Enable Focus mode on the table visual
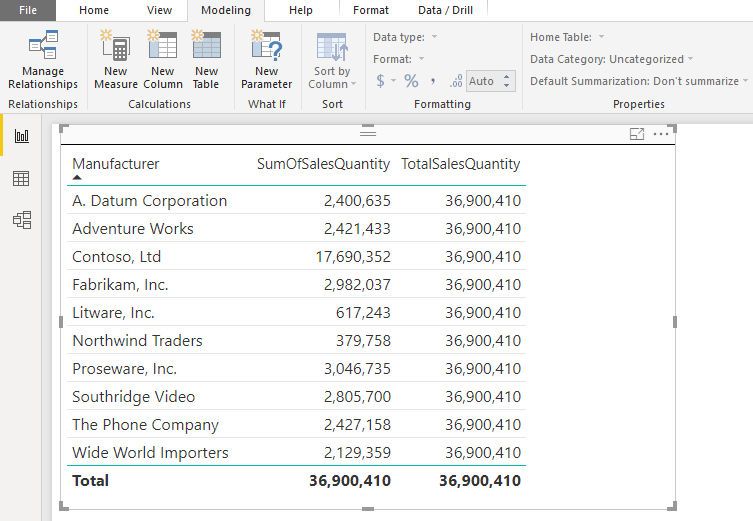 [637, 134]
